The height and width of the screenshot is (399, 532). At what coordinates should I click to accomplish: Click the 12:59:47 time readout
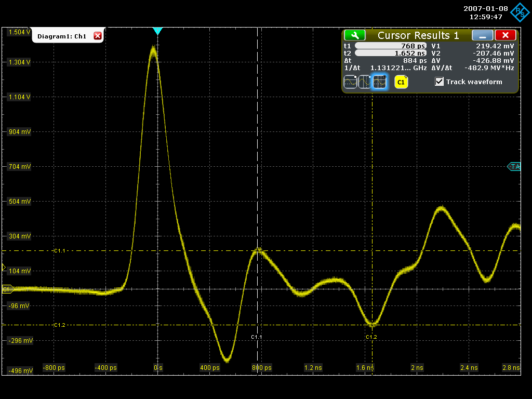(x=486, y=17)
